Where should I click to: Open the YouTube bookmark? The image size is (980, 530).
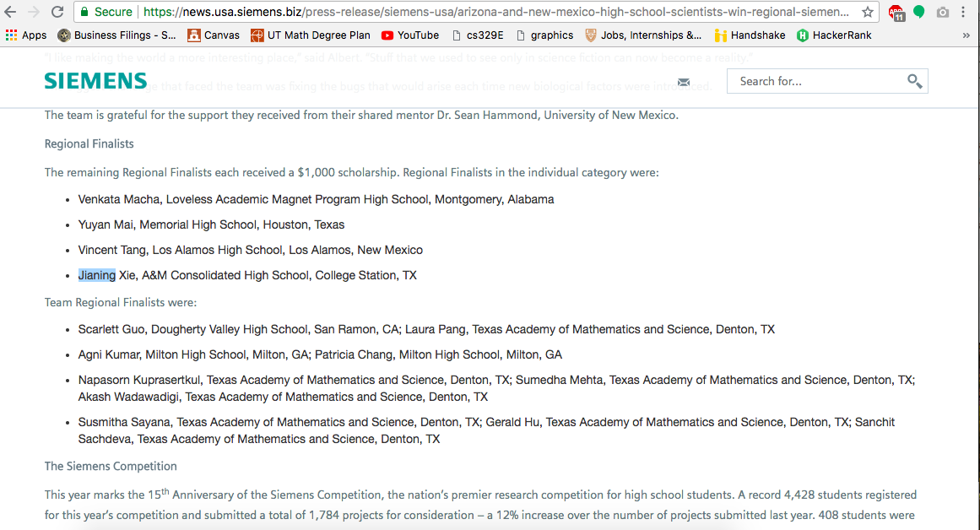(410, 35)
